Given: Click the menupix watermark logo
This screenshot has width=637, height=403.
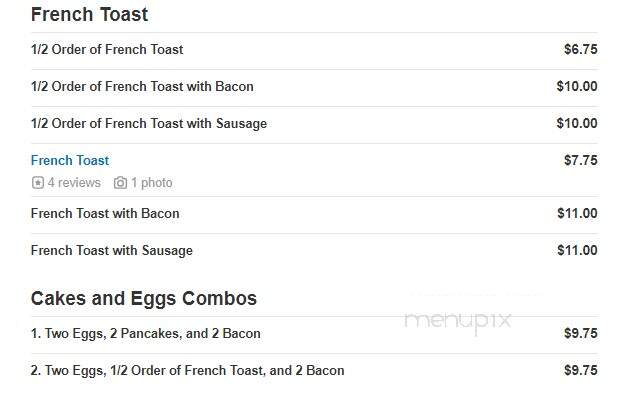Looking at the screenshot, I should point(457,322).
